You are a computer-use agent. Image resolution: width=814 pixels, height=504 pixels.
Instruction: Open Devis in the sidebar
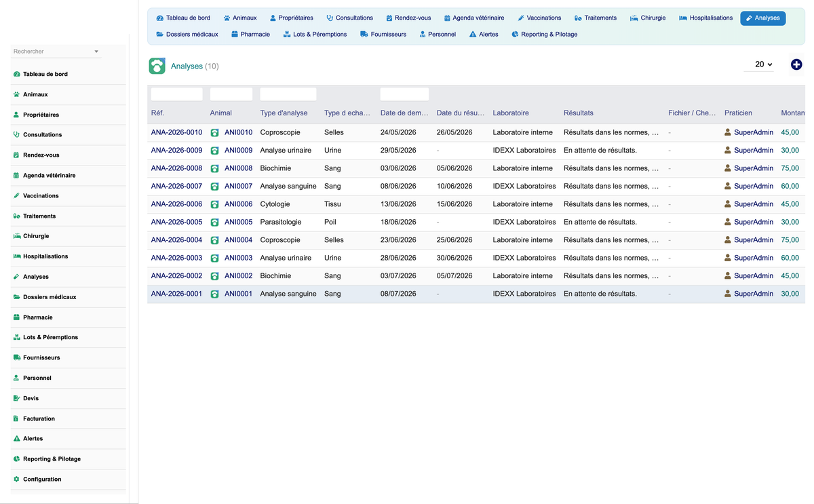click(x=31, y=398)
